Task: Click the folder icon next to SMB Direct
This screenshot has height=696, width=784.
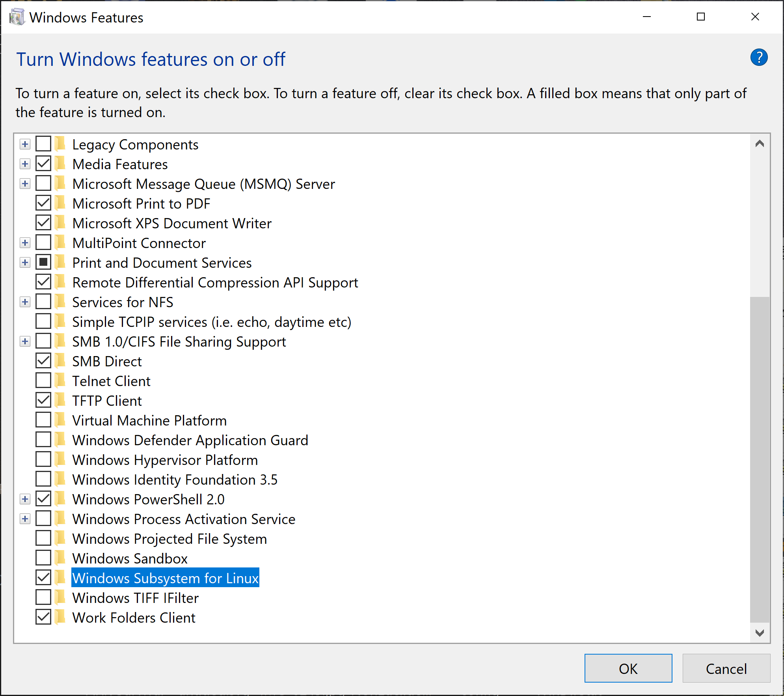Action: tap(60, 361)
